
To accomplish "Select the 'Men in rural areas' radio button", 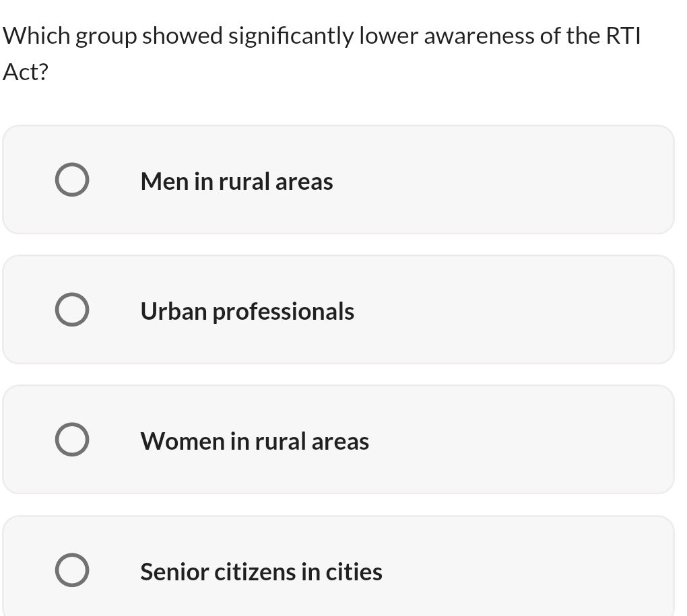I will [x=72, y=180].
